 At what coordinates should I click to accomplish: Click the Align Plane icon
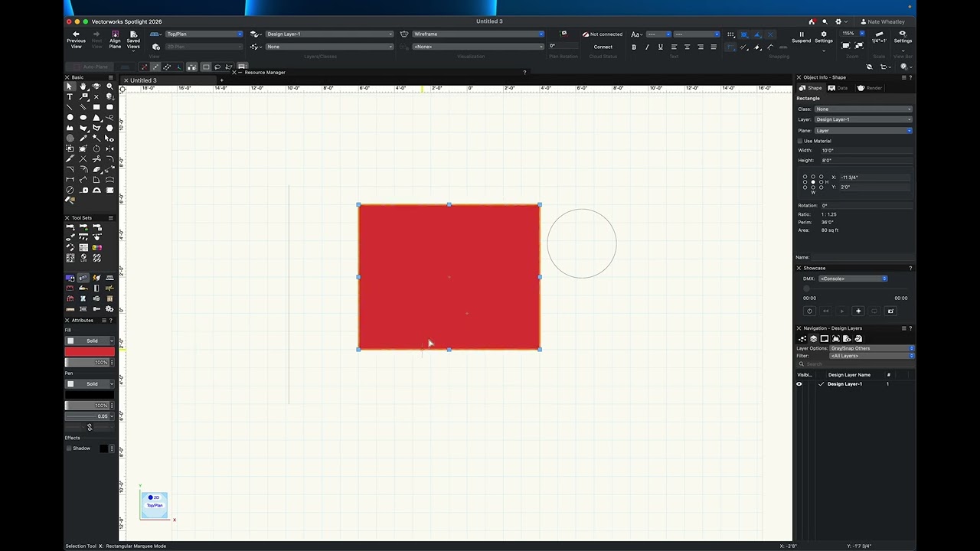(x=115, y=40)
